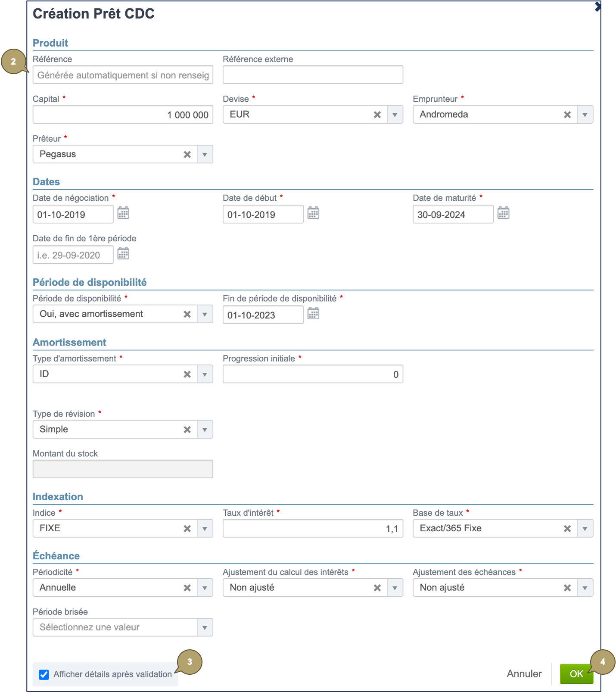This screenshot has width=616, height=692.
Task: Click Annuler to cancel loan creation
Action: point(524,674)
